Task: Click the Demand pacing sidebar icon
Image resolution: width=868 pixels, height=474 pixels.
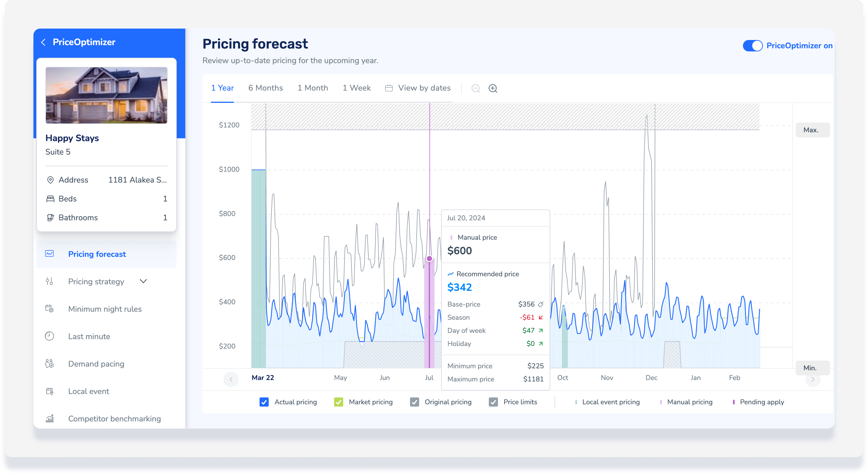Action: tap(49, 363)
